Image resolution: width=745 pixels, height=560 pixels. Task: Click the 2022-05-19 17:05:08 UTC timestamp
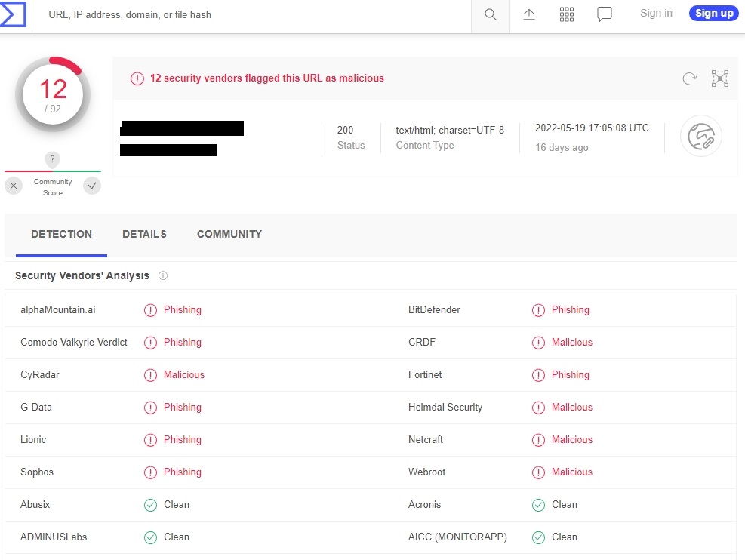(592, 128)
